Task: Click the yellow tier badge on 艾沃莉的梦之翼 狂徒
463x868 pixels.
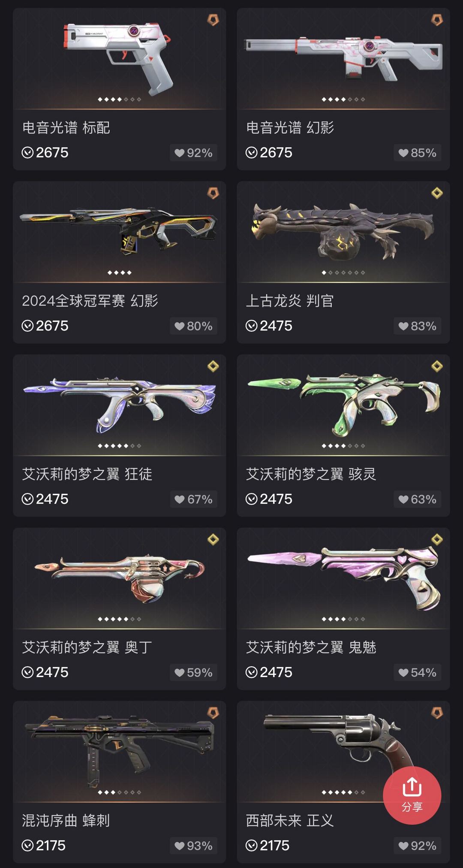Action: tap(213, 366)
